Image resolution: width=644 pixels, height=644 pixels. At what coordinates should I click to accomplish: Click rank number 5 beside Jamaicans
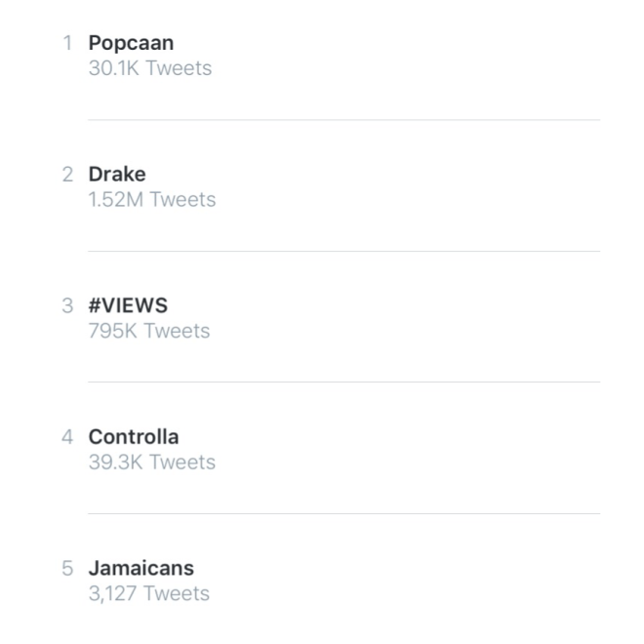click(x=67, y=568)
